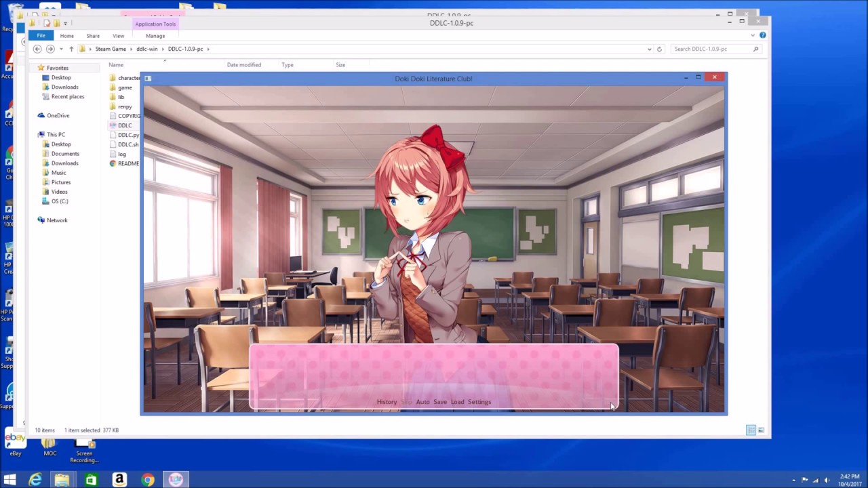Expand the Explorer ribbon chevron
Viewport: 868px width, 488px height.
point(753,35)
